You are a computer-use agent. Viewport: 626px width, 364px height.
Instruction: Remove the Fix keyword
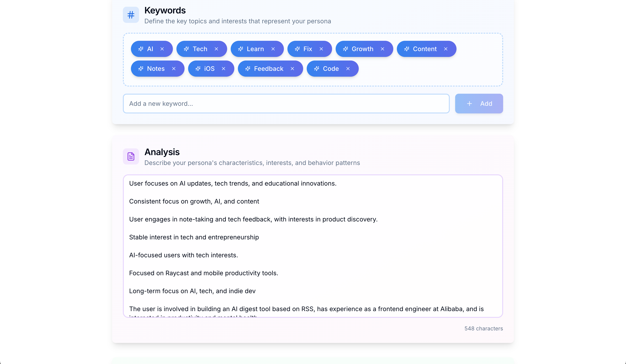[321, 49]
